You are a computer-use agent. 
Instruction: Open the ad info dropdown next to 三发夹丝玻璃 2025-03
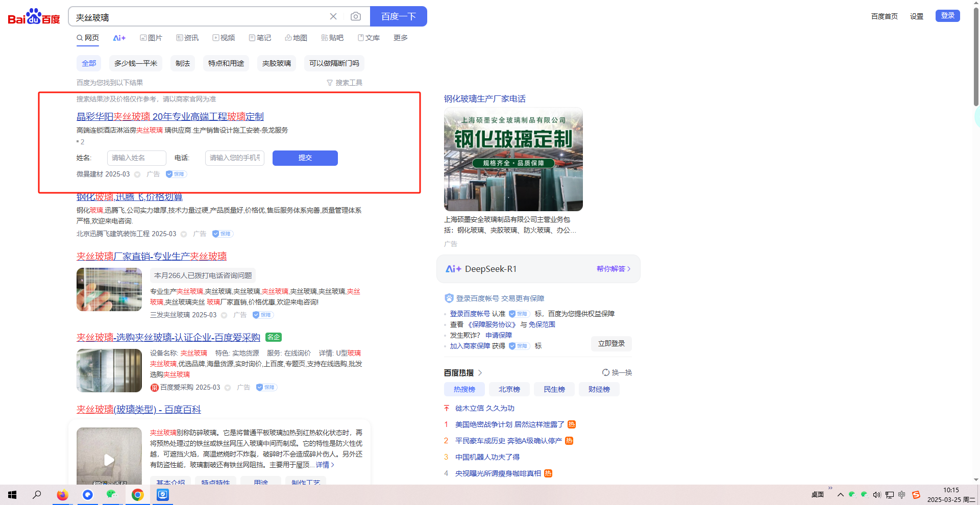pyautogui.click(x=224, y=315)
